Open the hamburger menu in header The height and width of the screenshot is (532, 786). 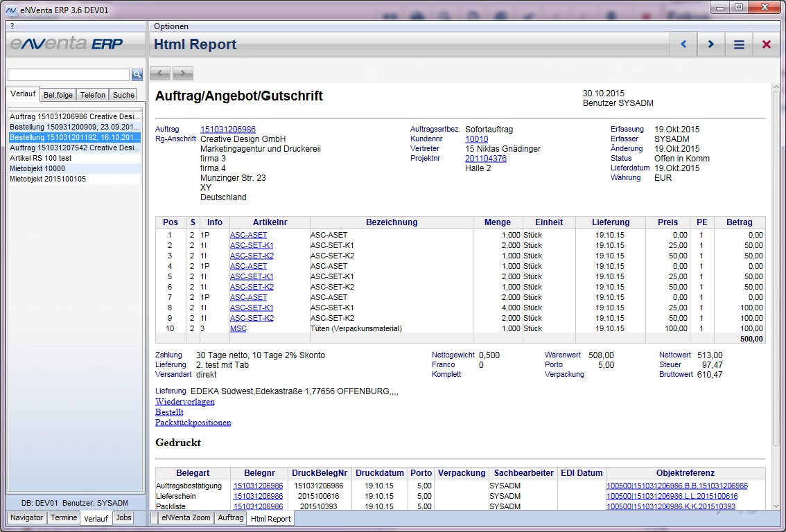pos(739,44)
